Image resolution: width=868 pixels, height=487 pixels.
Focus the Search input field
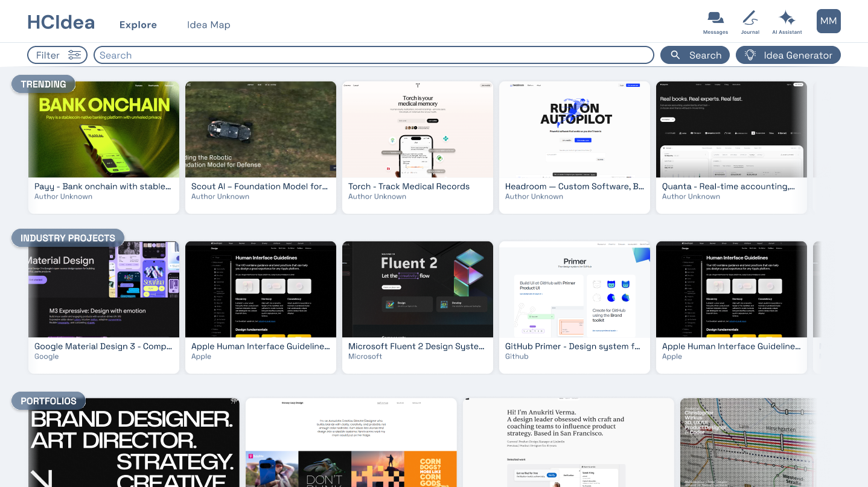pyautogui.click(x=374, y=55)
